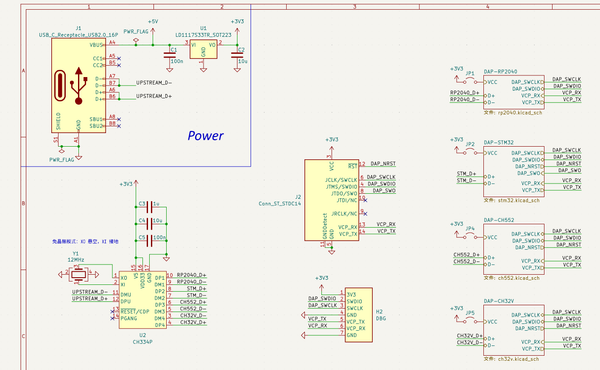Select the +3V3 power symbol above C2
Image resolution: width=600 pixels, height=370 pixels.
click(237, 31)
